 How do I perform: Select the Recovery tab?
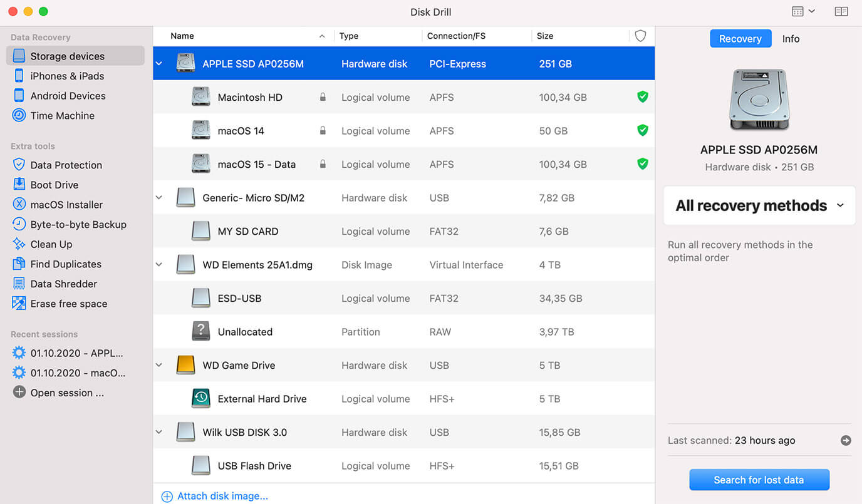740,39
